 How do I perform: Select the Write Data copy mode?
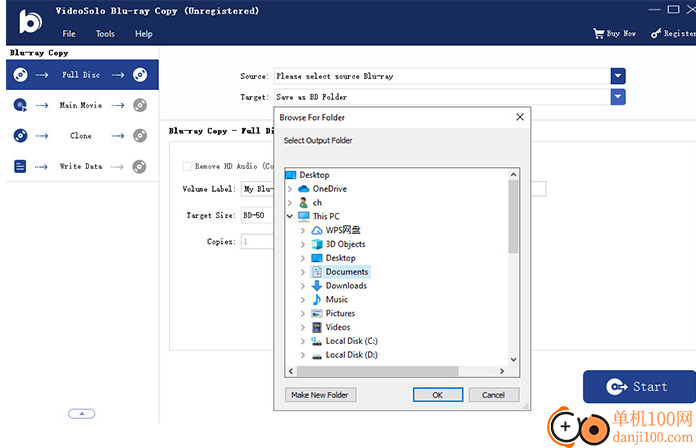coord(82,167)
